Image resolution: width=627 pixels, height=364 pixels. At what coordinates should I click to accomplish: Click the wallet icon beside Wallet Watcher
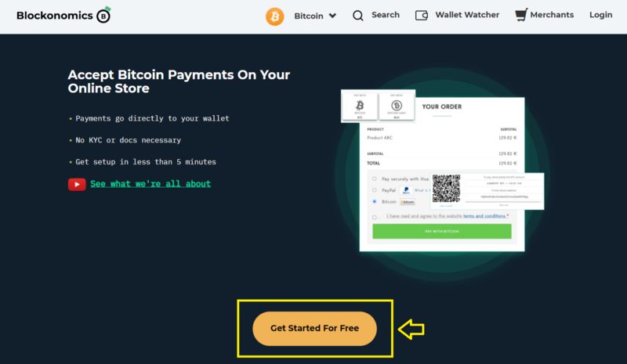coord(422,15)
